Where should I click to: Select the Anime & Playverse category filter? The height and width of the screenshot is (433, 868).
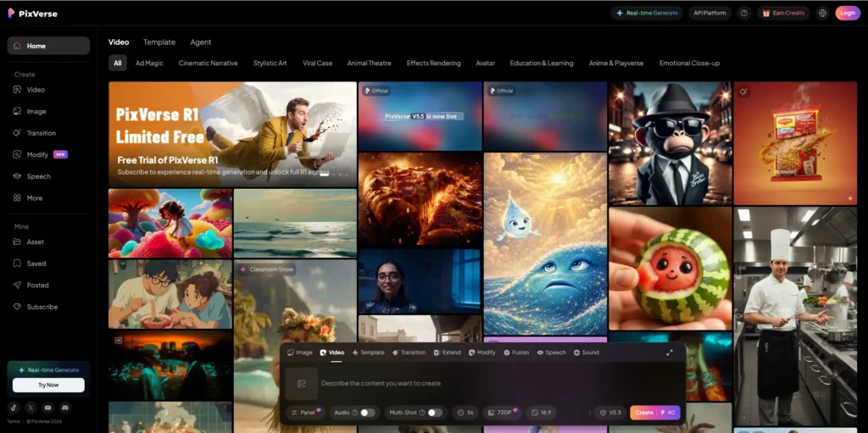(616, 63)
